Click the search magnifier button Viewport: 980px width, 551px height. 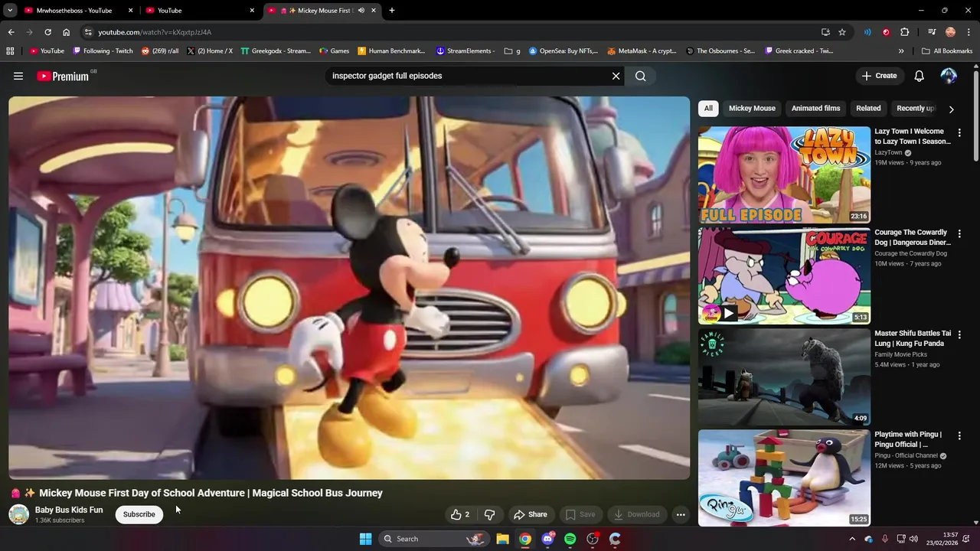tap(641, 76)
